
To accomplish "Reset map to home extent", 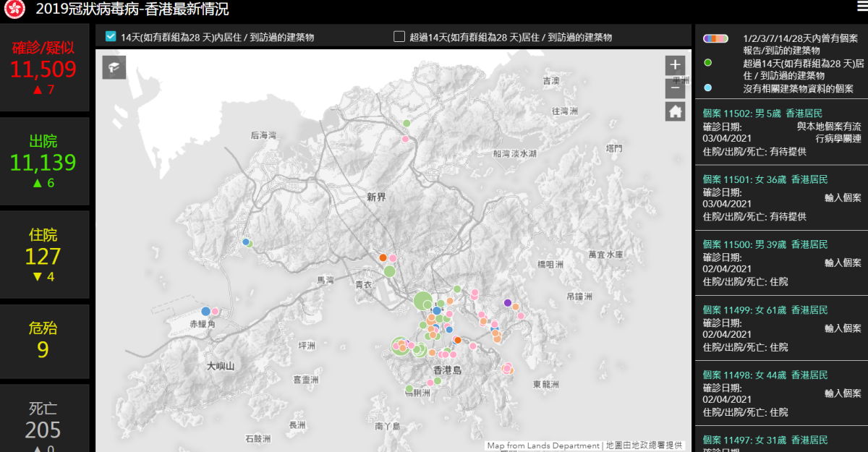I will tap(675, 111).
